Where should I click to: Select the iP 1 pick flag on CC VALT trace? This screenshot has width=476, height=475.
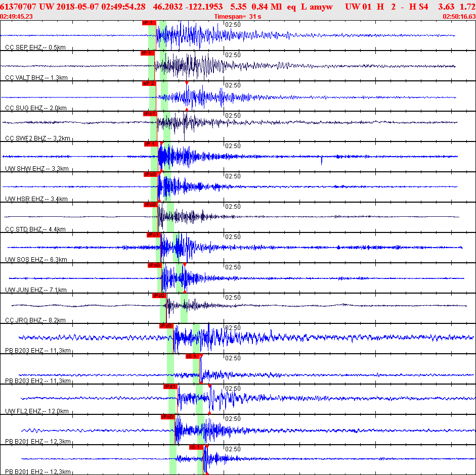(148, 53)
